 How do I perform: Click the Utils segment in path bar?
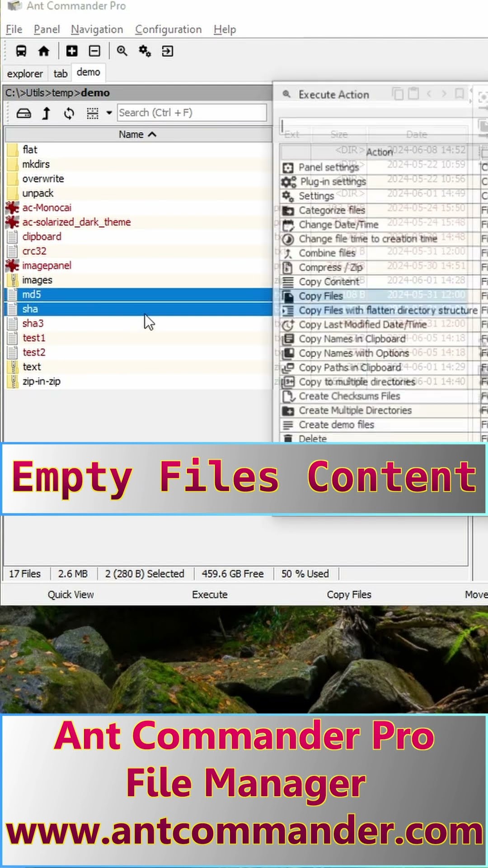coord(35,93)
